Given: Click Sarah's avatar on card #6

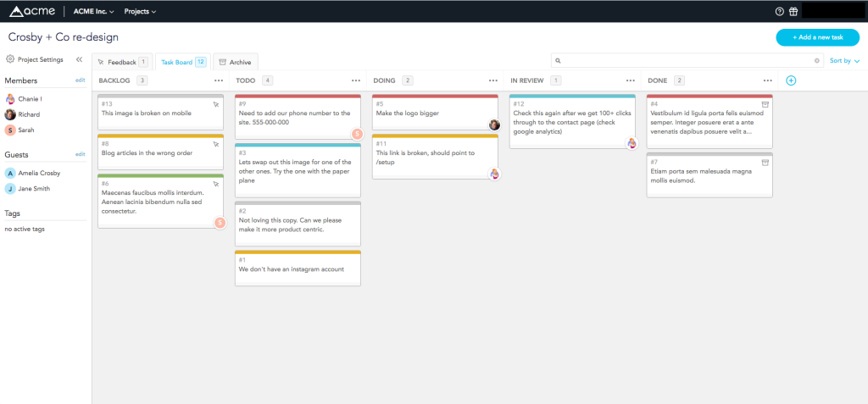Looking at the screenshot, I should click(220, 223).
